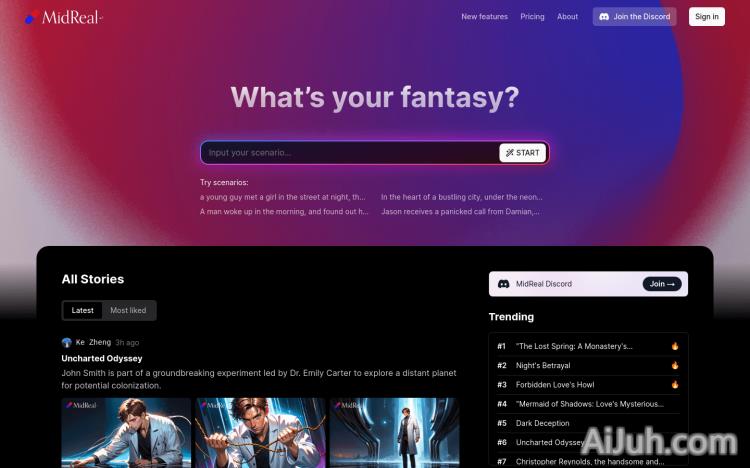Click Join in the MidReal Discord card

pos(662,284)
